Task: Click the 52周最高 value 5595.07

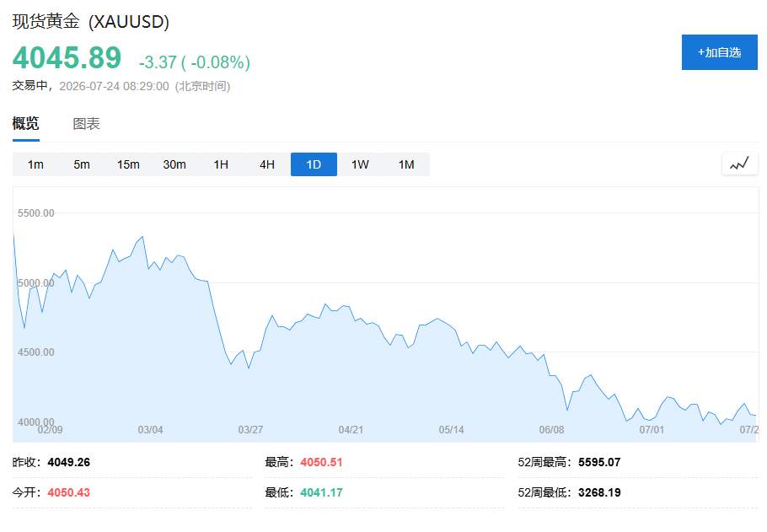Action: [599, 462]
